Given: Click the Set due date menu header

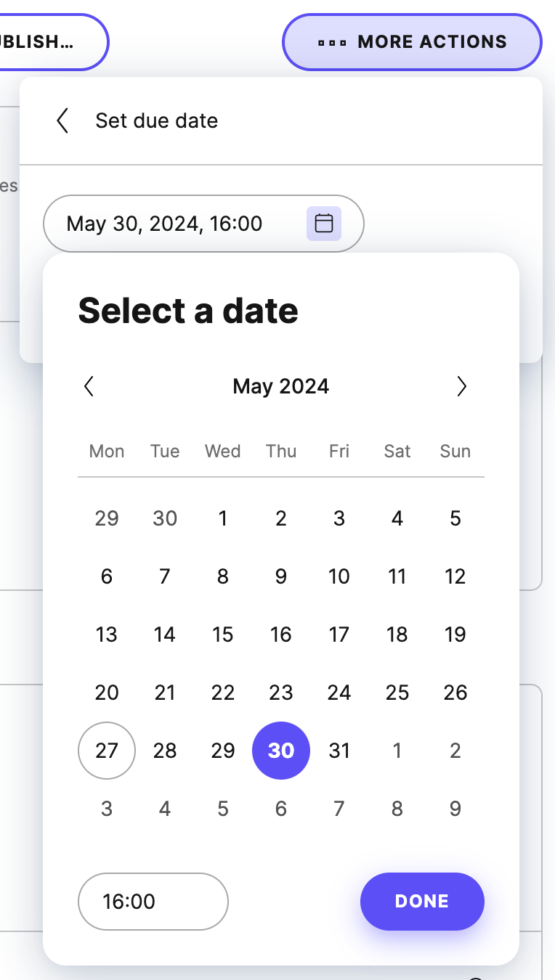Looking at the screenshot, I should [x=156, y=121].
